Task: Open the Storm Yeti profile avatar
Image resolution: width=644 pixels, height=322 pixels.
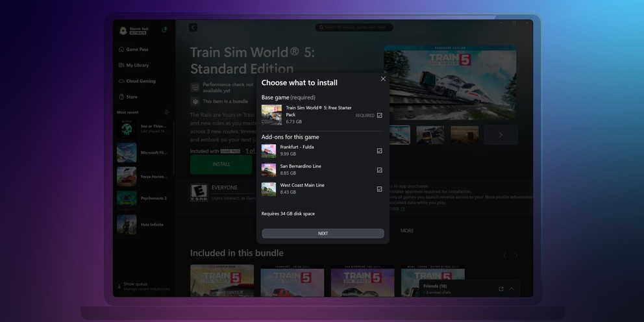Action: coord(123,31)
